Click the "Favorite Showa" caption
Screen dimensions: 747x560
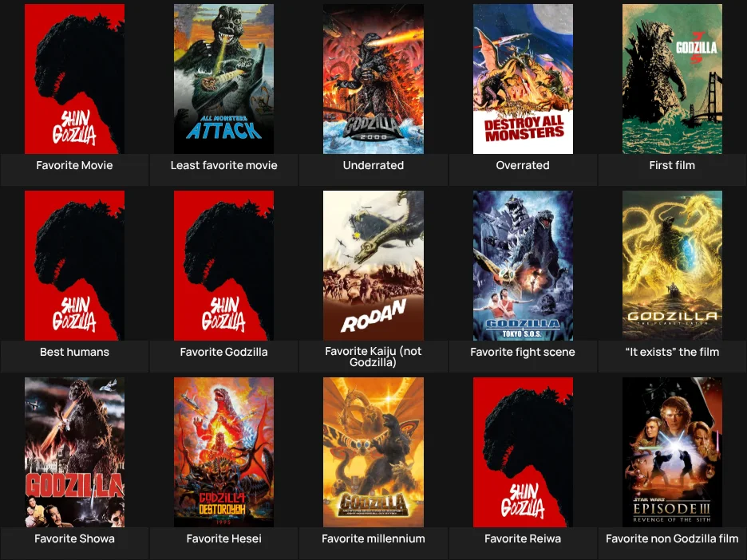74,539
